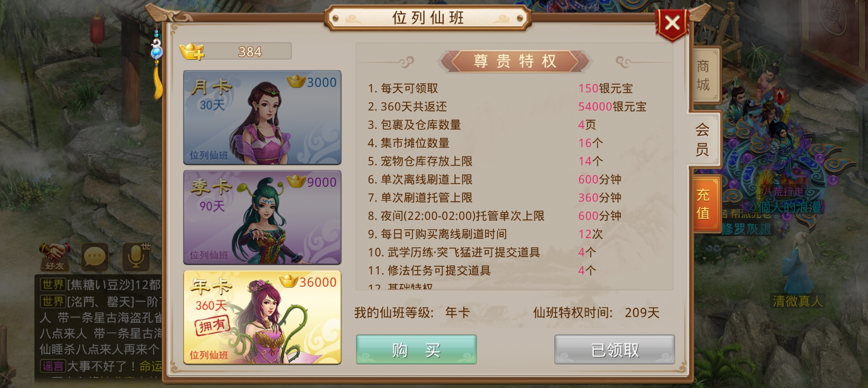
Task: Switch to the 会员 tab
Action: click(x=702, y=139)
